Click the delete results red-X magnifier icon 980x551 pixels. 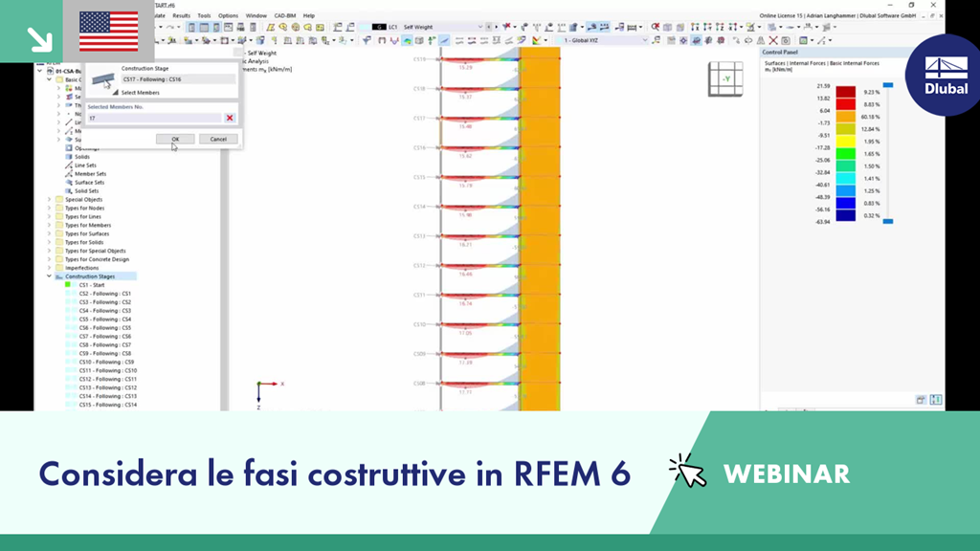click(x=655, y=27)
